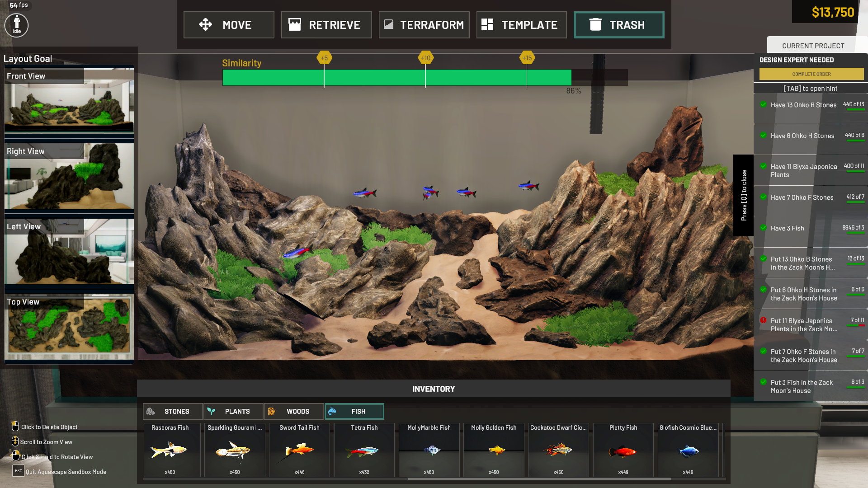Click the Move tool cross-arrows icon
This screenshot has height=488, width=868.
[205, 24]
